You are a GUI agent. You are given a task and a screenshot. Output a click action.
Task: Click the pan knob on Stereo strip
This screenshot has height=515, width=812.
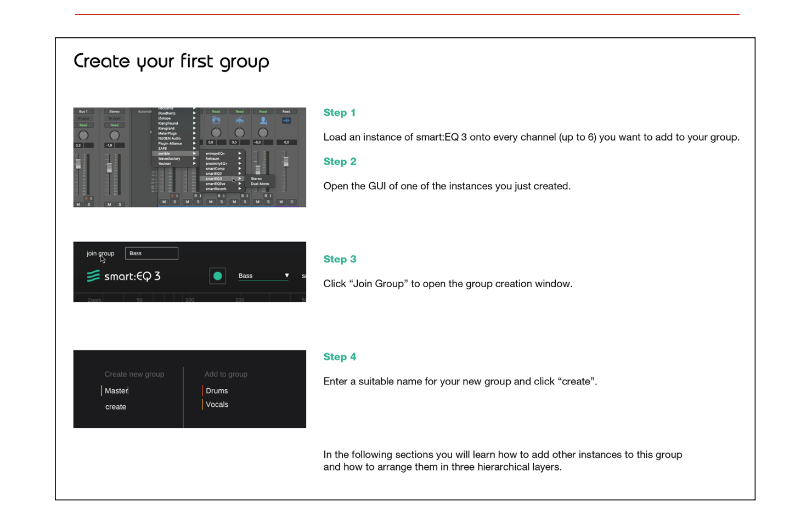[x=115, y=135]
